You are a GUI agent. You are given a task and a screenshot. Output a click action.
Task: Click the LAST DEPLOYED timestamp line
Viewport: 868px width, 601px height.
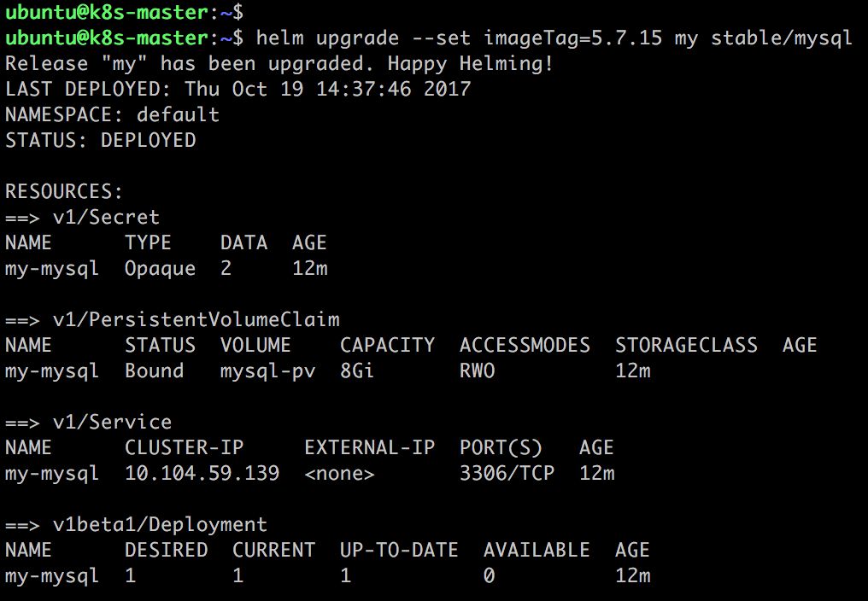coord(238,89)
